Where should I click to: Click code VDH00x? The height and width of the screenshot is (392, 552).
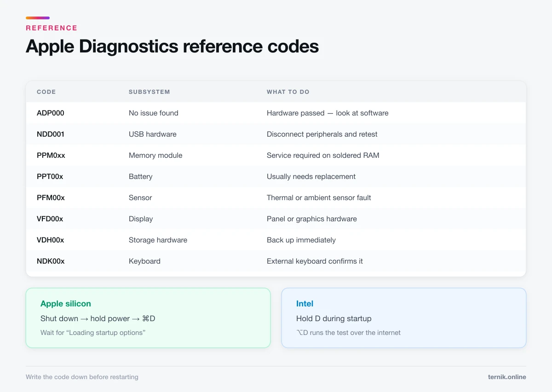(x=51, y=240)
